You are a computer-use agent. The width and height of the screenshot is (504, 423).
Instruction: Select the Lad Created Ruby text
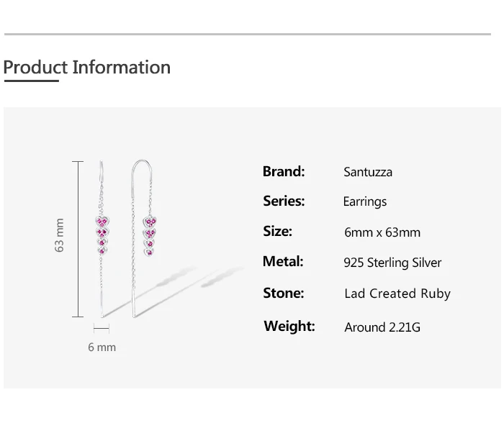(x=397, y=294)
